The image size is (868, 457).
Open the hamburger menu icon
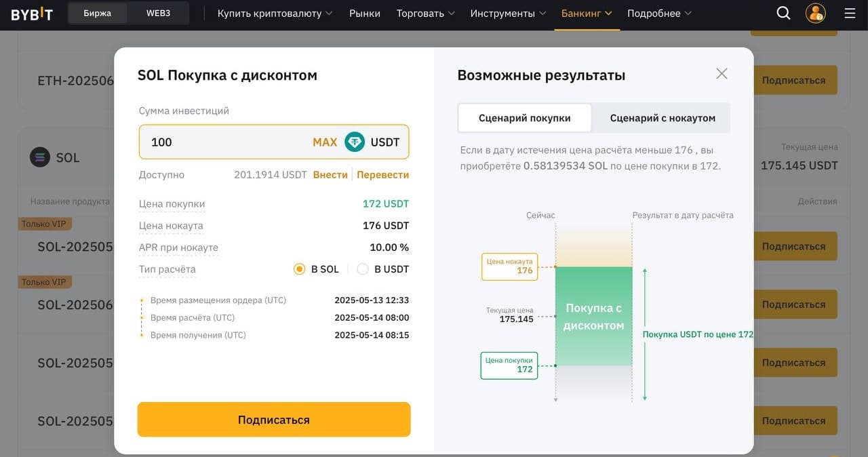tap(850, 13)
